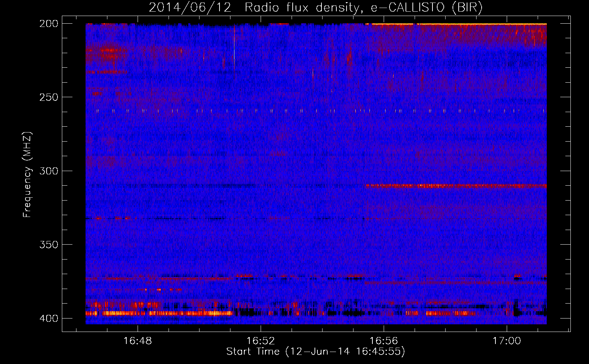Viewport: 589px width, 364px height.
Task: Select the 350 frequency tick label
Action: (48, 244)
